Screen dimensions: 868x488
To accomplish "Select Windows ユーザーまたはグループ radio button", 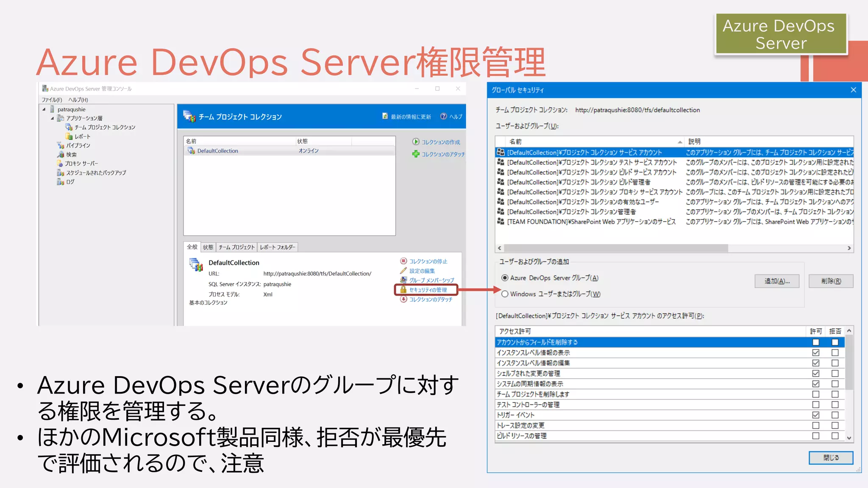I will (505, 294).
